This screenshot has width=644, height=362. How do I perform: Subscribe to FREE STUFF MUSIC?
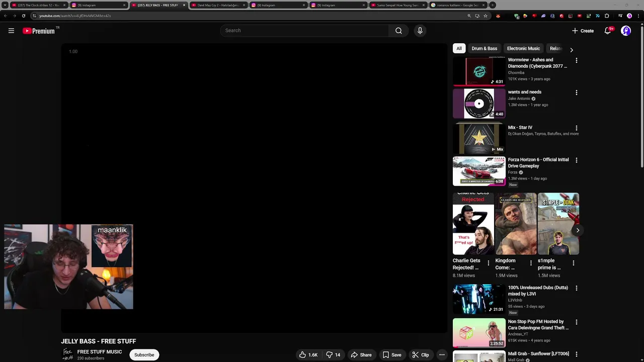pyautogui.click(x=144, y=355)
